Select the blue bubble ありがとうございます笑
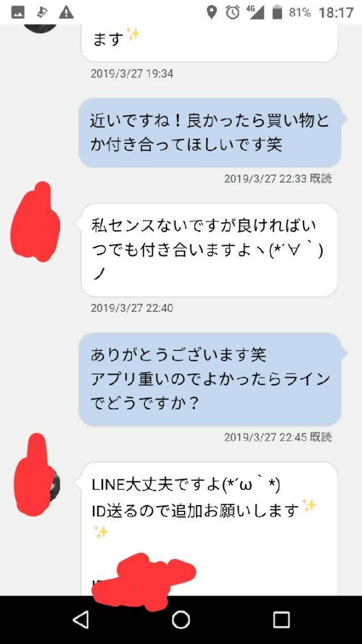 (x=210, y=379)
